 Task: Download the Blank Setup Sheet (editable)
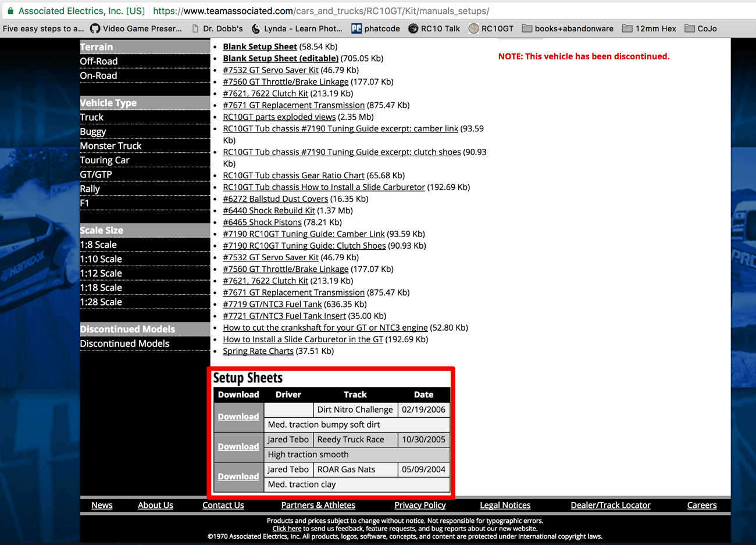280,58
